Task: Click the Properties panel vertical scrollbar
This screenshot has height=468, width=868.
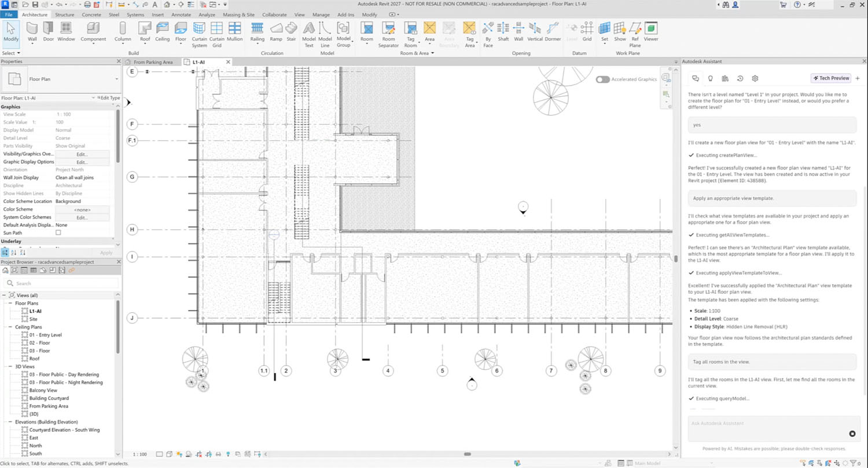Action: 118,136
